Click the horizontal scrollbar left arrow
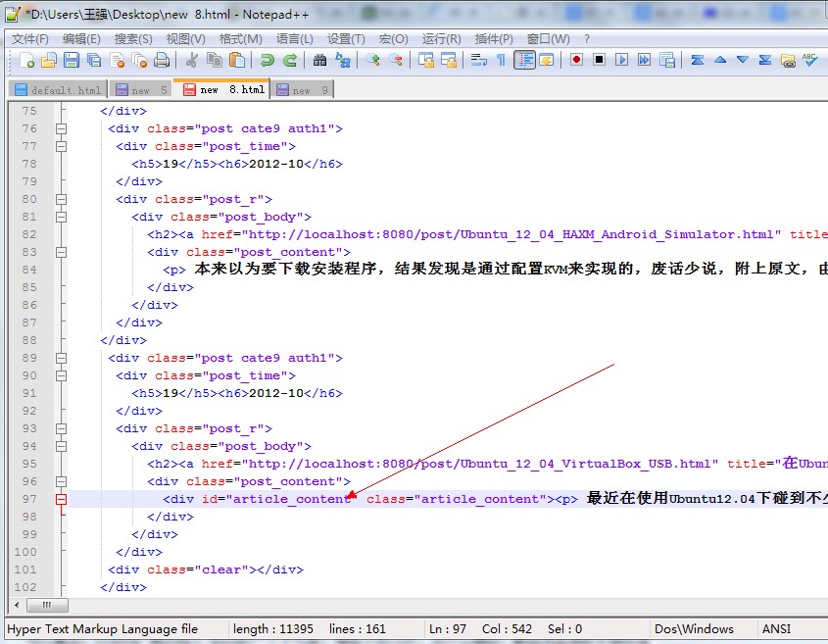The height and width of the screenshot is (644, 828). point(17,605)
